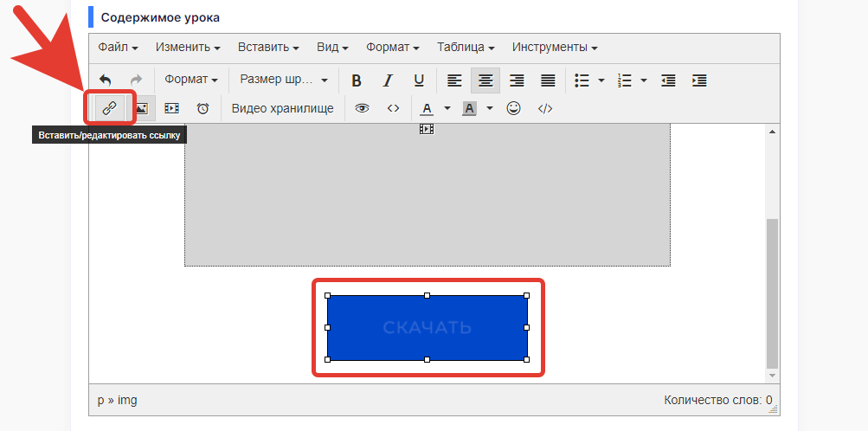
Task: Click the scrollbar up arrow
Action: (772, 132)
